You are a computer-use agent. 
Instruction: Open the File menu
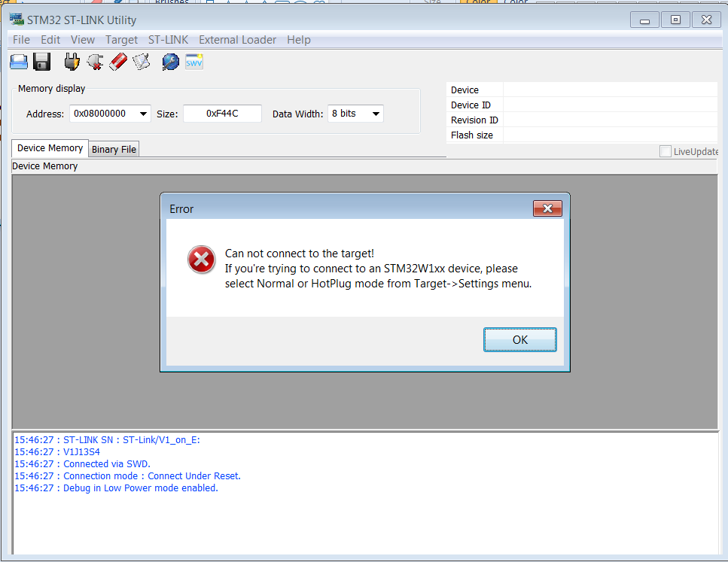coord(21,40)
